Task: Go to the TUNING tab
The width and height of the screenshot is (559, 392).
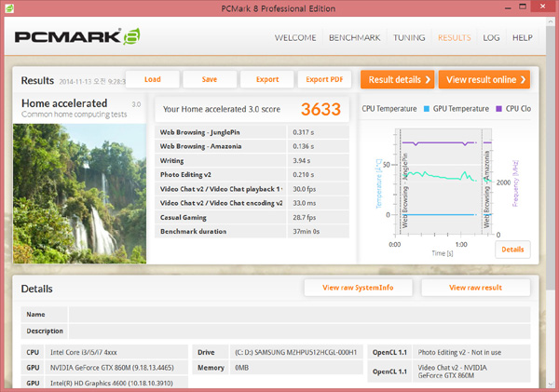Action: pyautogui.click(x=412, y=38)
